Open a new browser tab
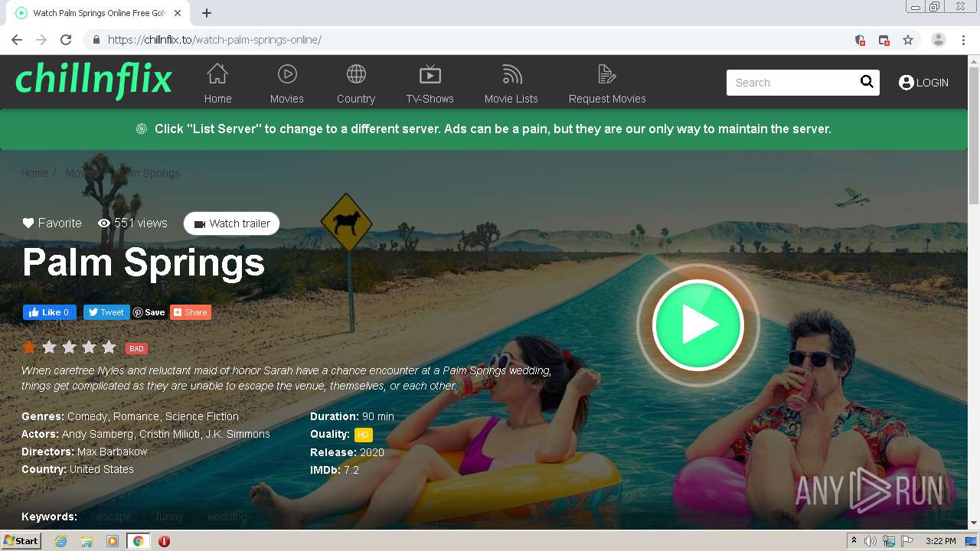Screen dimensions: 980x551 click(207, 13)
